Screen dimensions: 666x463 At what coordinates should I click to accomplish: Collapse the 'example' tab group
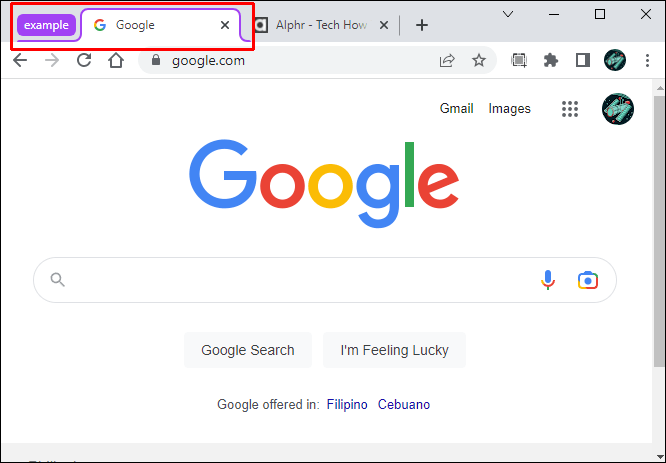(47, 25)
